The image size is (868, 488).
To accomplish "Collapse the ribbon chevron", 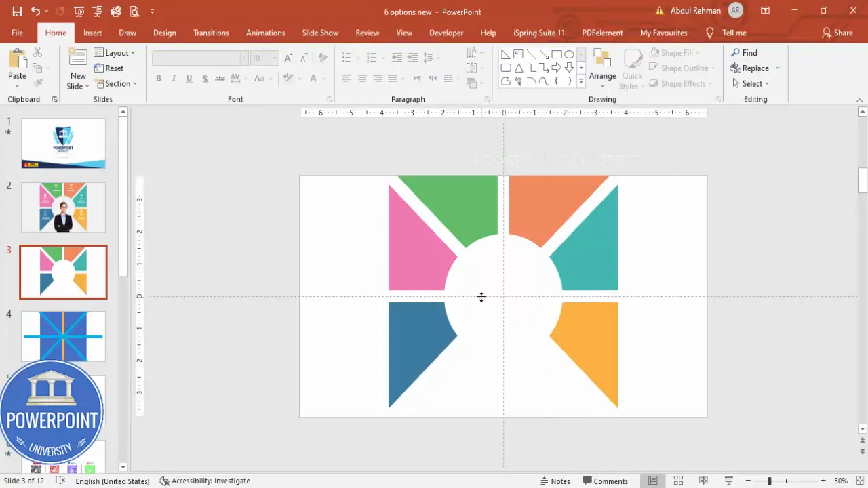I will [859, 100].
